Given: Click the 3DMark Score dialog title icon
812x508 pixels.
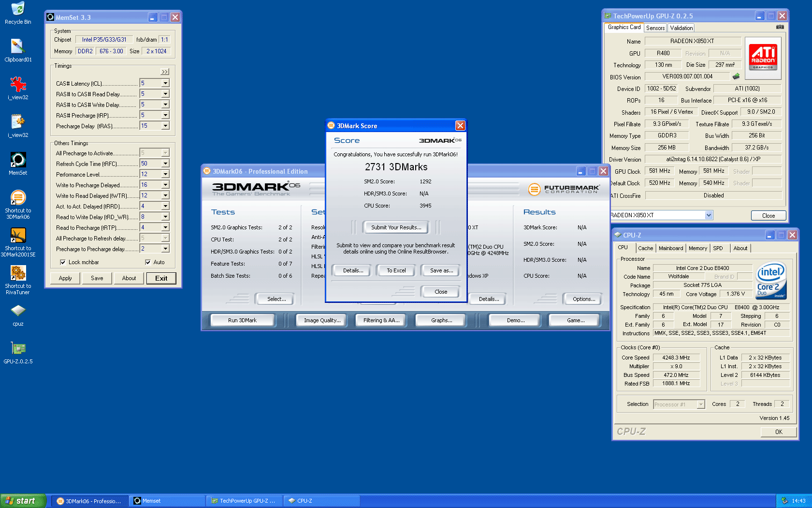Looking at the screenshot, I should [x=331, y=126].
